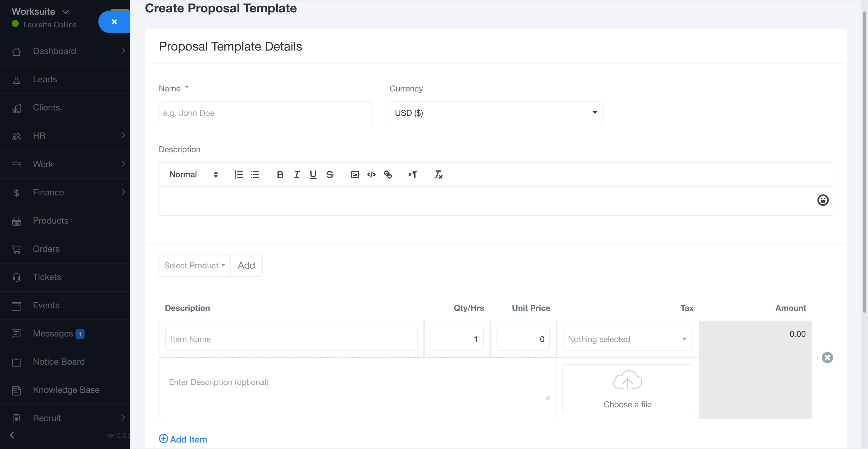Viewport: 868px width, 449px height.
Task: Click the ordered list icon in editor toolbar
Action: [238, 175]
